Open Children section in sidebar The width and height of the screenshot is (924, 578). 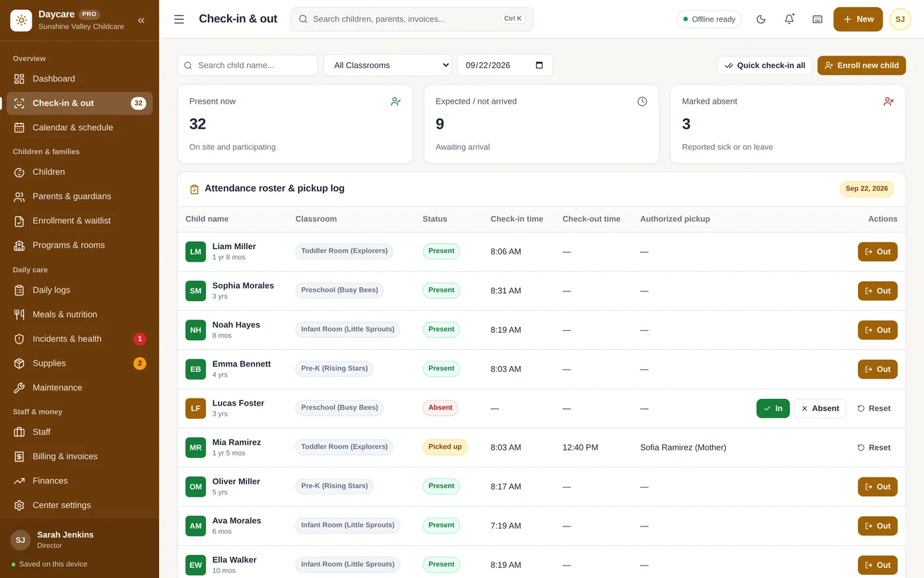click(x=79, y=172)
